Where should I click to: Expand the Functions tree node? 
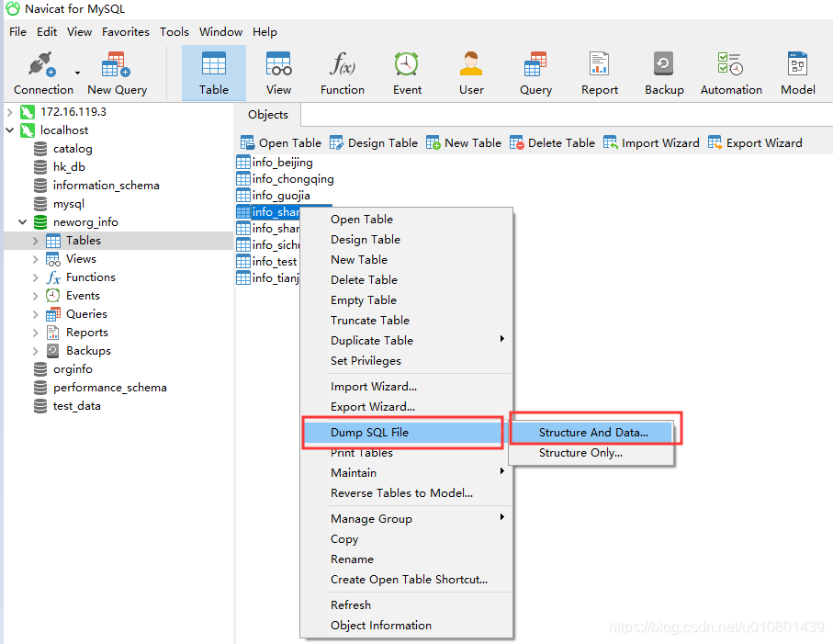point(35,277)
